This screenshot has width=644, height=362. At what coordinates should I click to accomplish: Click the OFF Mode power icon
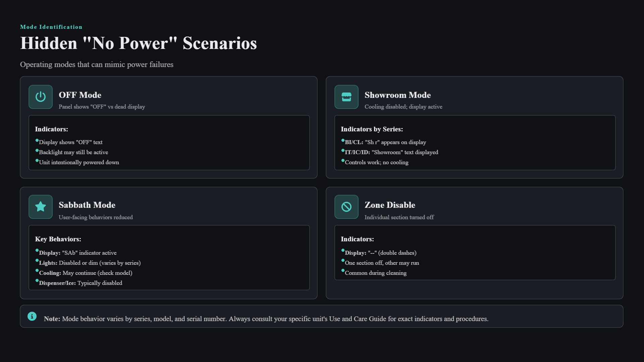coord(41,97)
